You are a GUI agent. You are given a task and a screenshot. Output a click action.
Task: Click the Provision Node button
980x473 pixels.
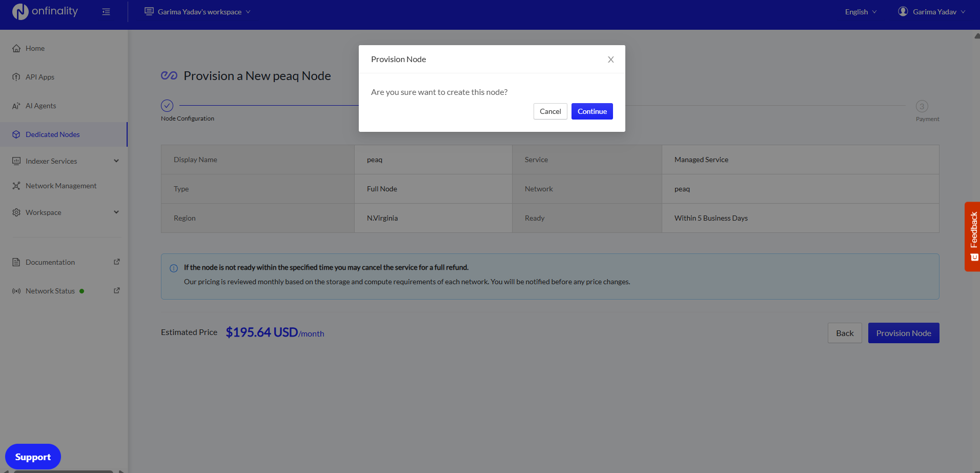click(904, 333)
